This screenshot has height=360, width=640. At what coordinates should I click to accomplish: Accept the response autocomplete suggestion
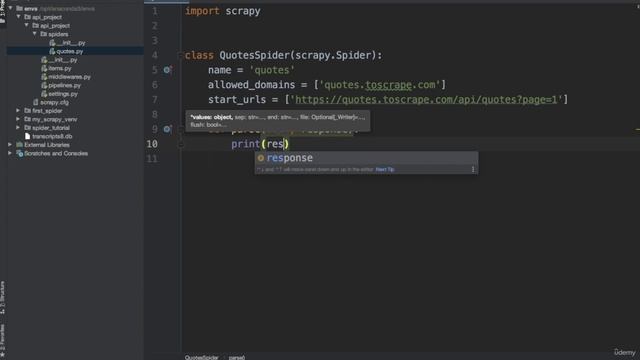366,158
